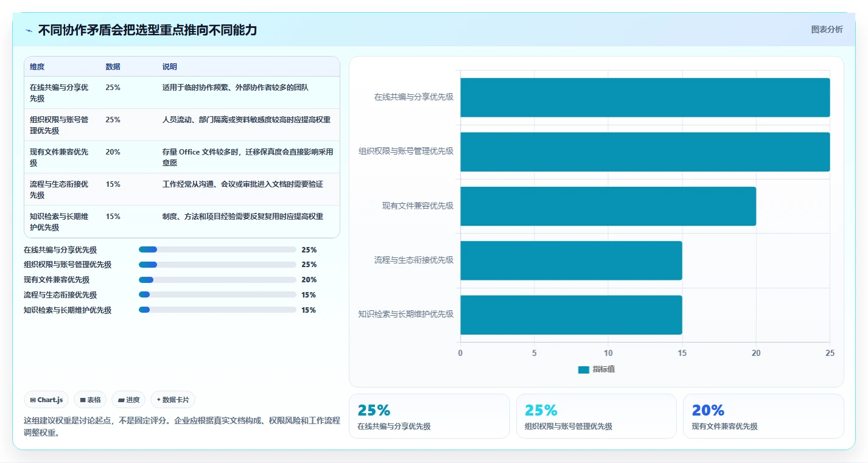Screen dimensions: 868x463
Task: Click the 现有文件兼容优先级 progress bar
Action: click(x=217, y=280)
